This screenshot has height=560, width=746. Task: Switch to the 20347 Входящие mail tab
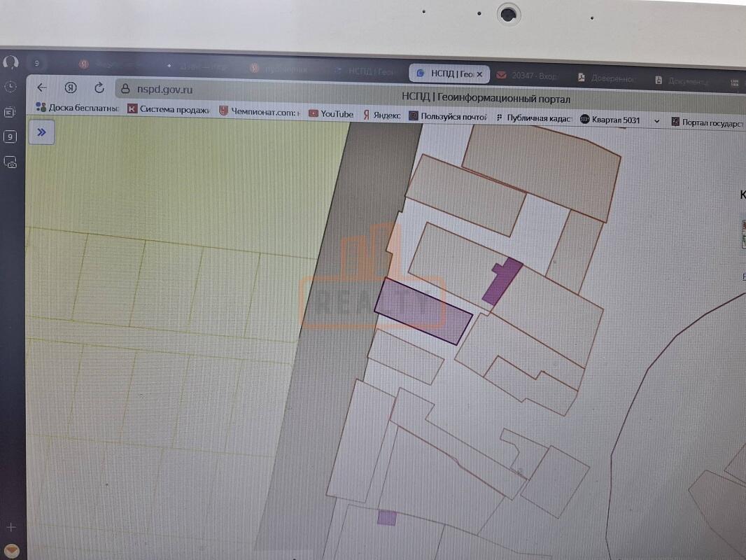tap(528, 76)
